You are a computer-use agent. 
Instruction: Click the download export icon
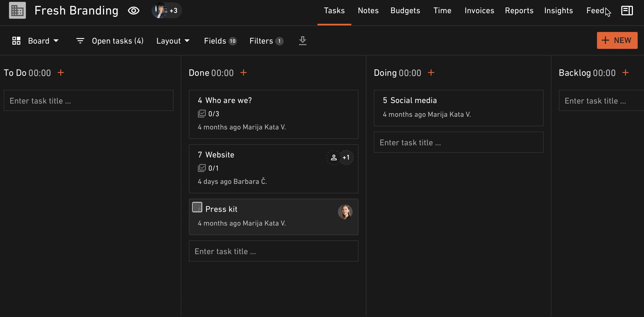[x=303, y=41]
